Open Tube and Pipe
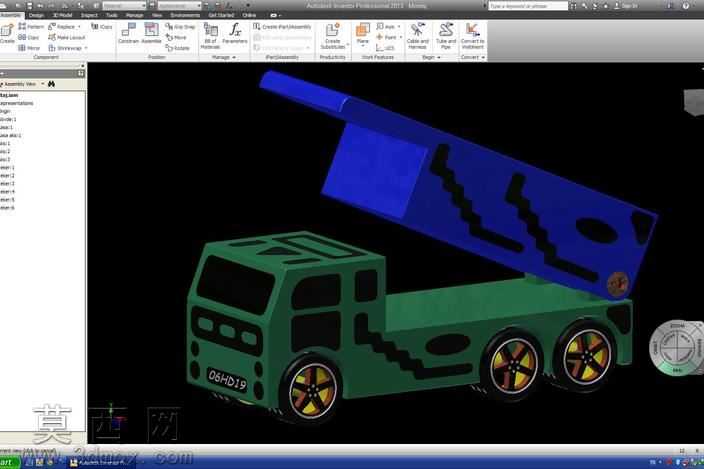The width and height of the screenshot is (704, 469). click(x=446, y=36)
